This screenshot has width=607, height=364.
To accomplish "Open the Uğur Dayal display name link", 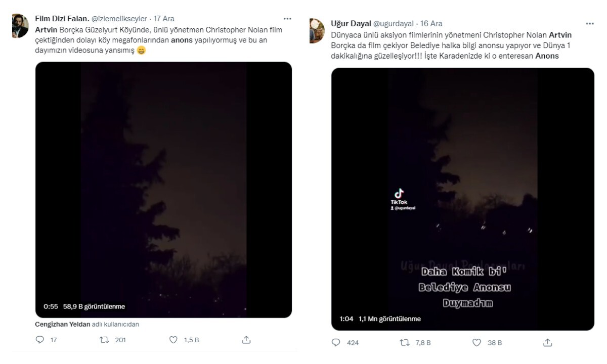I will point(351,23).
